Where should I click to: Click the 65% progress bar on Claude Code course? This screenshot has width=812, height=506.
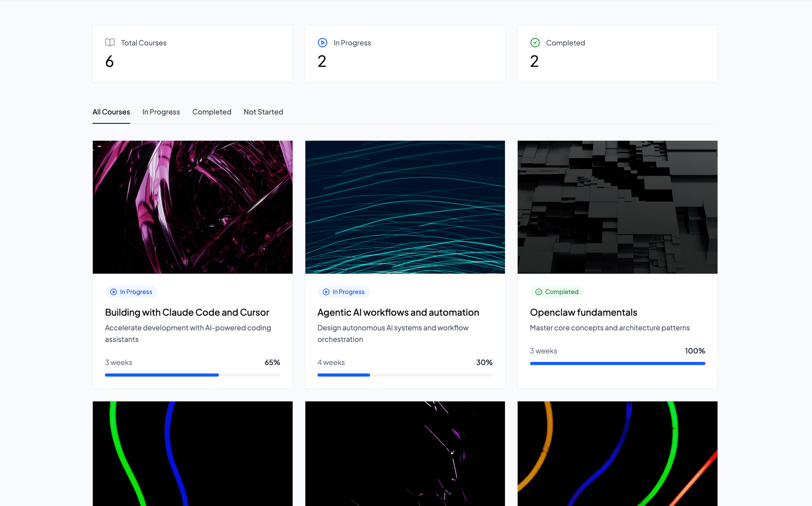[x=192, y=375]
